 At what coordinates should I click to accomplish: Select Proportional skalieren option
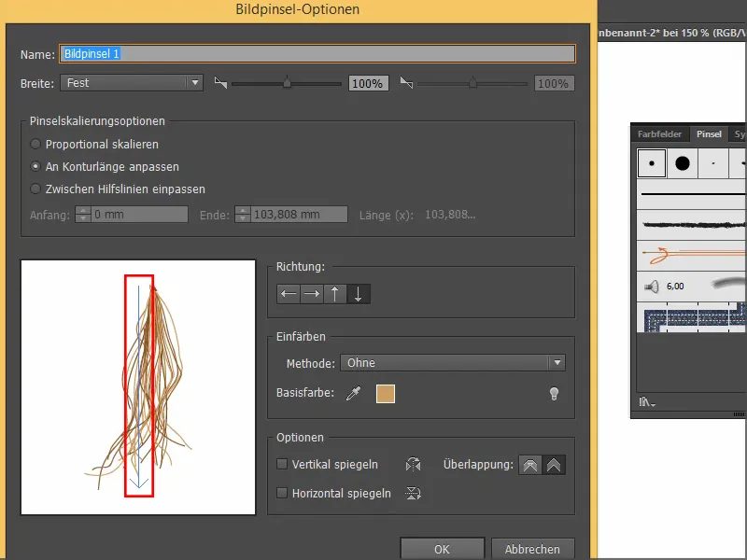(x=35, y=144)
